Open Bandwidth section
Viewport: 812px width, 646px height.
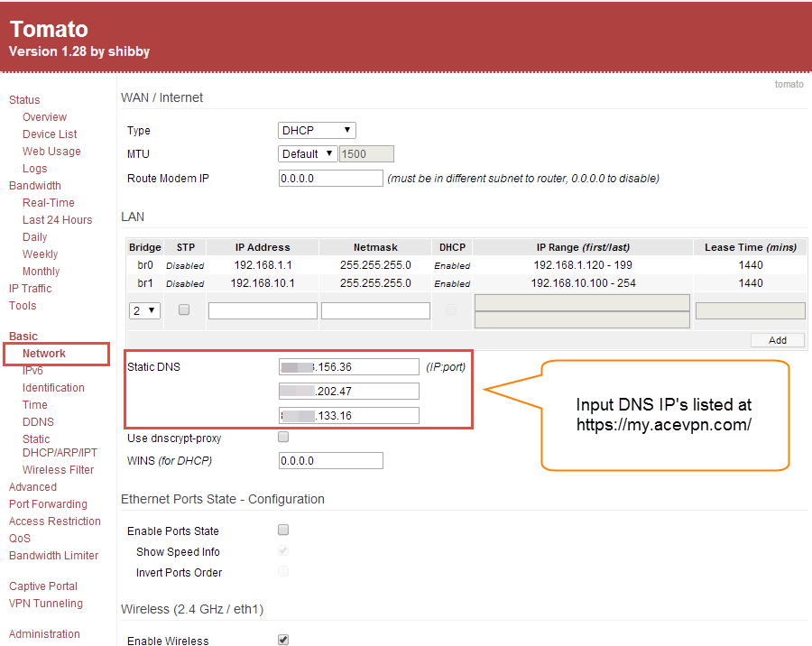[35, 186]
